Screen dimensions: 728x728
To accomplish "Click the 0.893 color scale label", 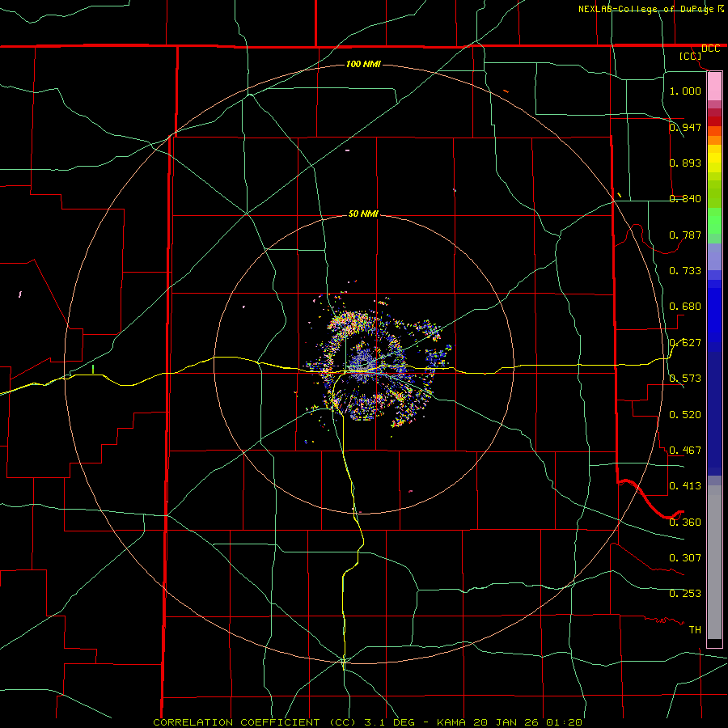I will tap(685, 163).
